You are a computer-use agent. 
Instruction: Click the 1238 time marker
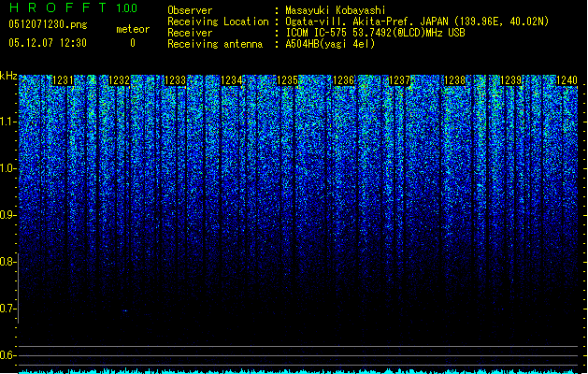click(455, 80)
